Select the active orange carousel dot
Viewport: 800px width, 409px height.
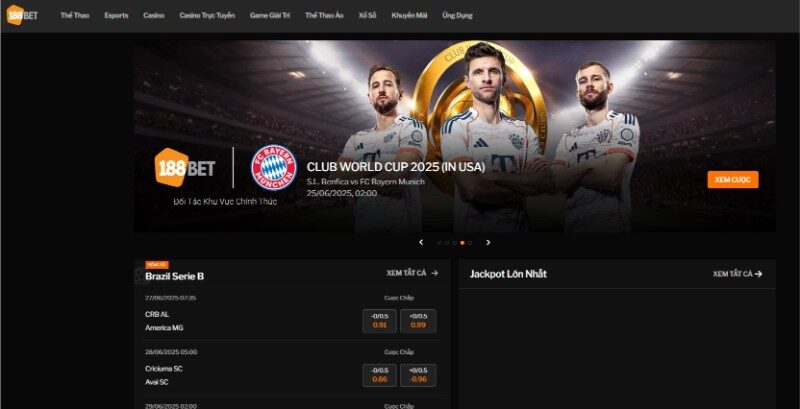(462, 243)
